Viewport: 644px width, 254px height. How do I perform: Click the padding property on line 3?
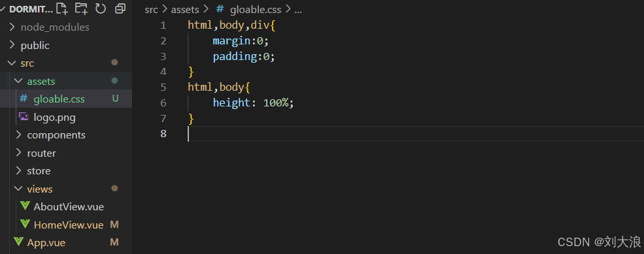point(235,56)
